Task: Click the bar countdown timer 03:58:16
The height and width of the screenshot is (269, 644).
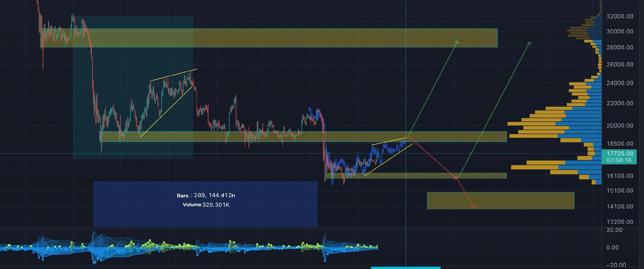Action: click(619, 160)
